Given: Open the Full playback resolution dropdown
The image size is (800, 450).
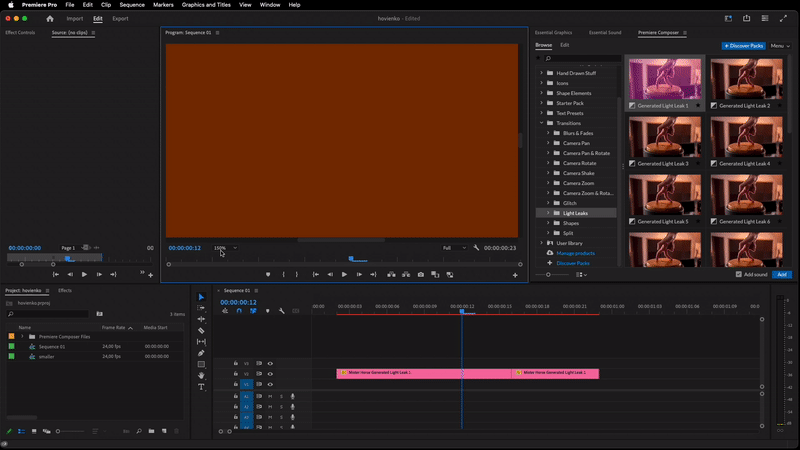Looking at the screenshot, I should (454, 248).
